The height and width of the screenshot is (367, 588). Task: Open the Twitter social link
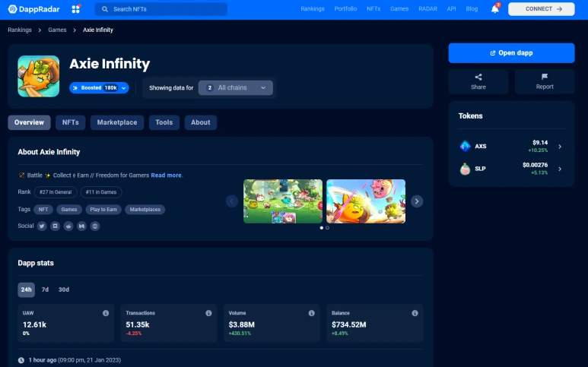tap(42, 226)
